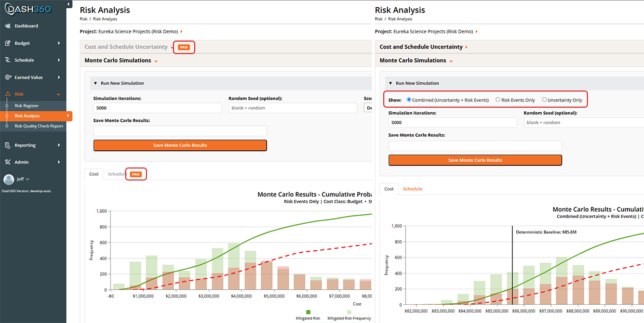
Task: Collapse Monte Carlo Simulations section in left view
Action: (x=156, y=61)
